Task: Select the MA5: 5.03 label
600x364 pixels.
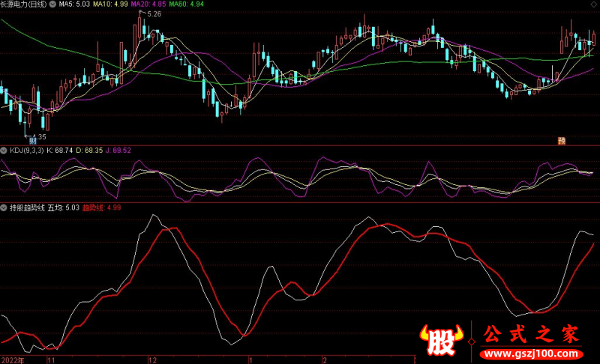Action: (x=73, y=4)
